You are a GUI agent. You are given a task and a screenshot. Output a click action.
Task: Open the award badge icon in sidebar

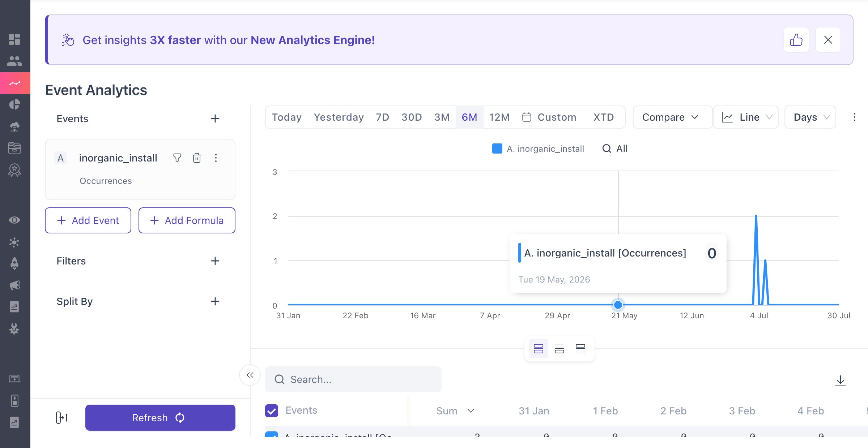(14, 170)
